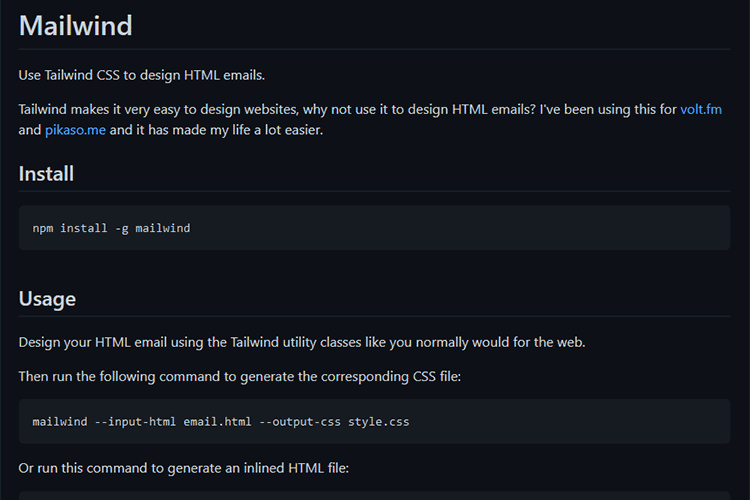This screenshot has width=750, height=500.
Task: Click the 'Use Tailwind CSS' intro sentence
Action: click(x=142, y=75)
